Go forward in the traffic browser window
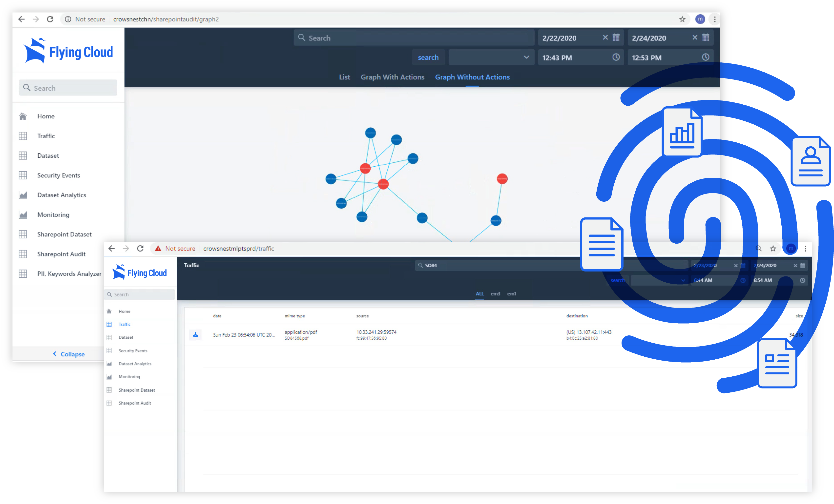 (126, 249)
